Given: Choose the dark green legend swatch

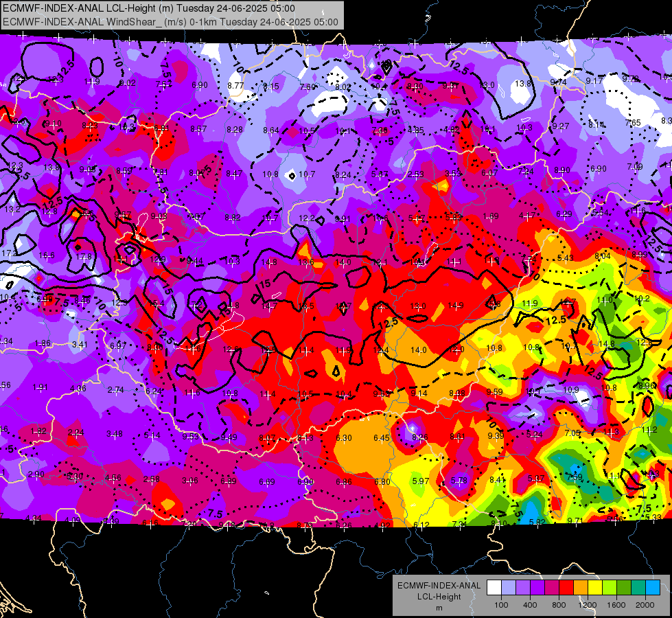Looking at the screenshot, I should tap(624, 588).
